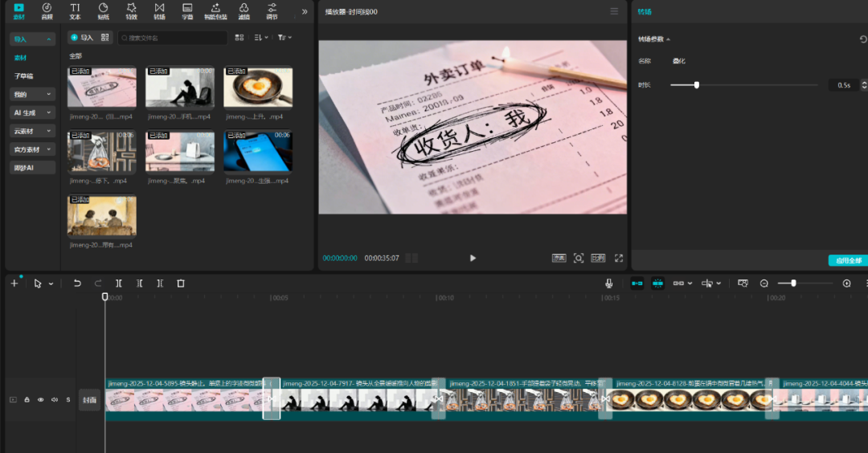Click the 封面 cover button on the track
The height and width of the screenshot is (453, 868).
pyautogui.click(x=89, y=400)
